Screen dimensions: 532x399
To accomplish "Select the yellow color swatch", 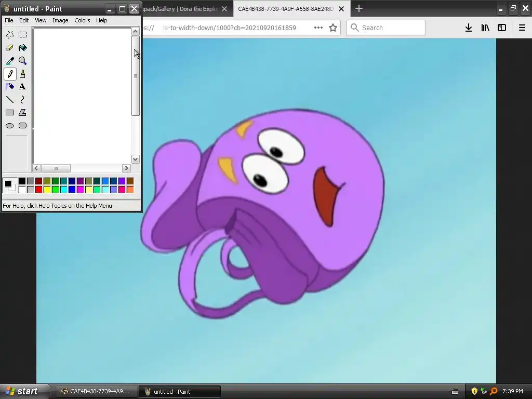I will (47, 189).
